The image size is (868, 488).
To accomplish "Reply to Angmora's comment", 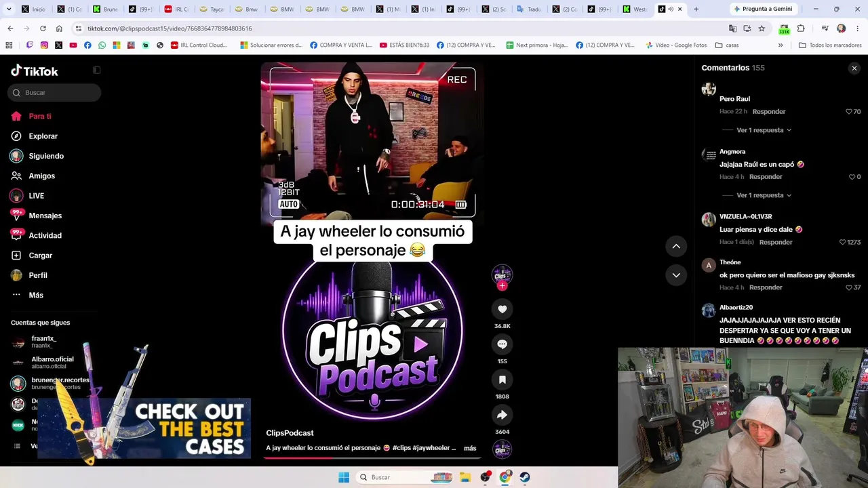I will point(766,177).
